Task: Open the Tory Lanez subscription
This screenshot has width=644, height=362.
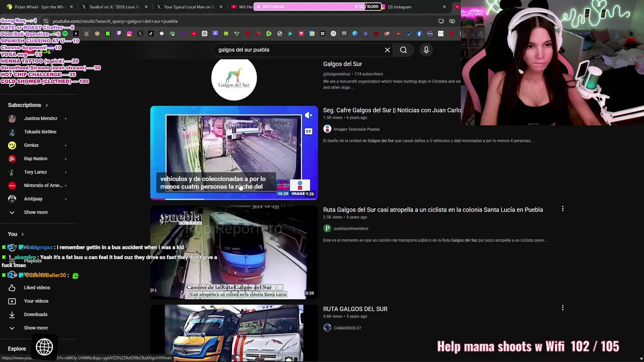Action: pos(35,172)
